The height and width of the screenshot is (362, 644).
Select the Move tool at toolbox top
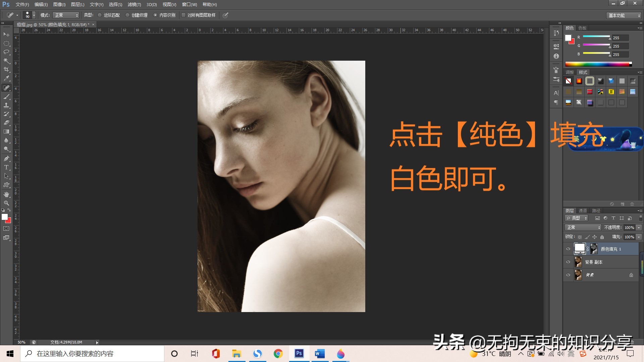[6, 35]
